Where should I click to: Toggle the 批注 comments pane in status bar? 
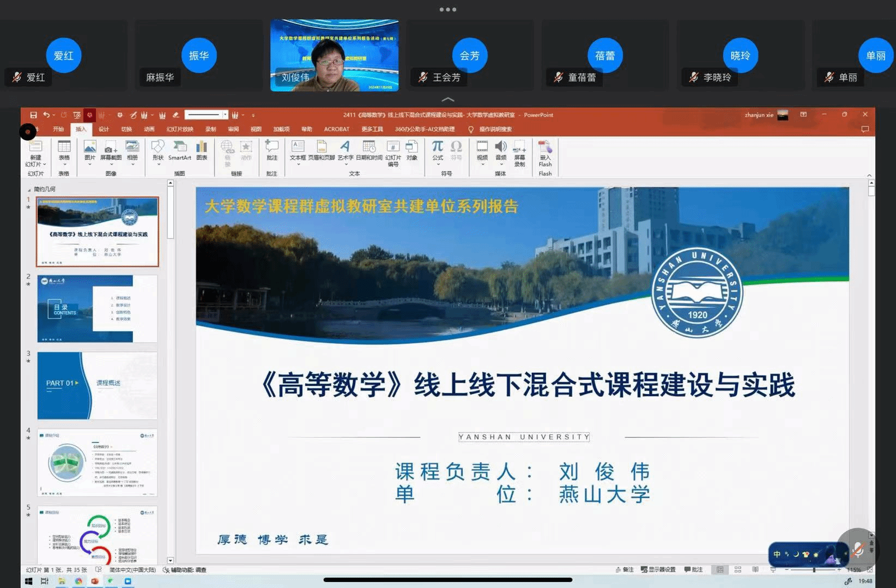[x=693, y=569]
